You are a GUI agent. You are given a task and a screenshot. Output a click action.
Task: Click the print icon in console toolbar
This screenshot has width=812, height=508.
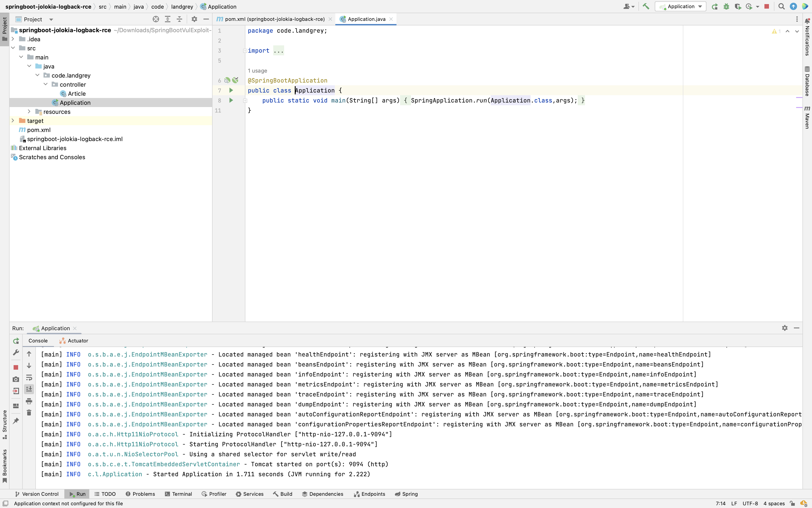click(29, 401)
